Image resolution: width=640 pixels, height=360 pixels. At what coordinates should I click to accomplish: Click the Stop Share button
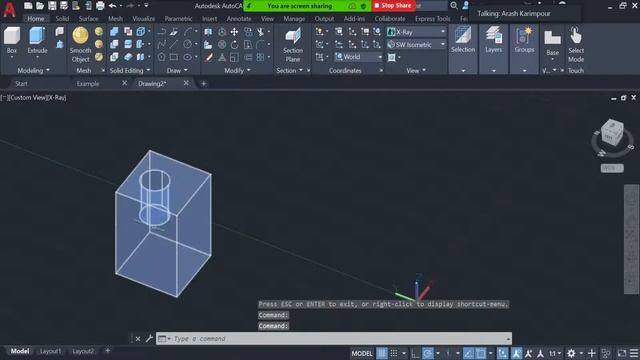point(393,6)
